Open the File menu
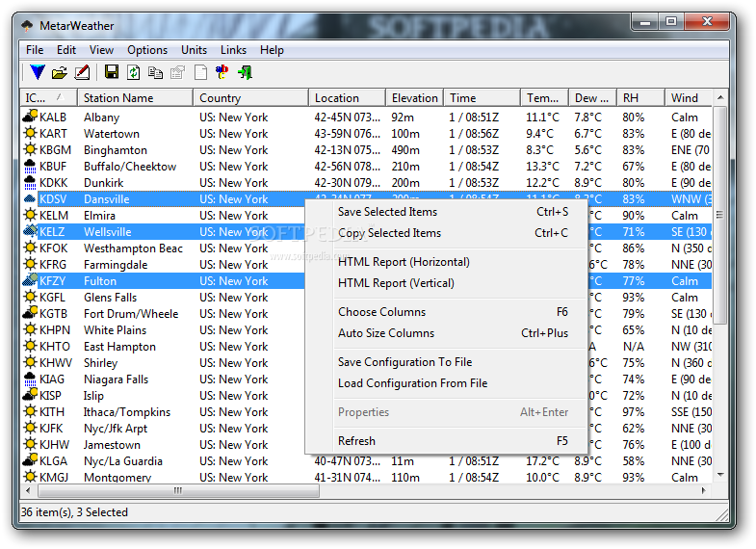This screenshot has height=549, width=756. [35, 50]
